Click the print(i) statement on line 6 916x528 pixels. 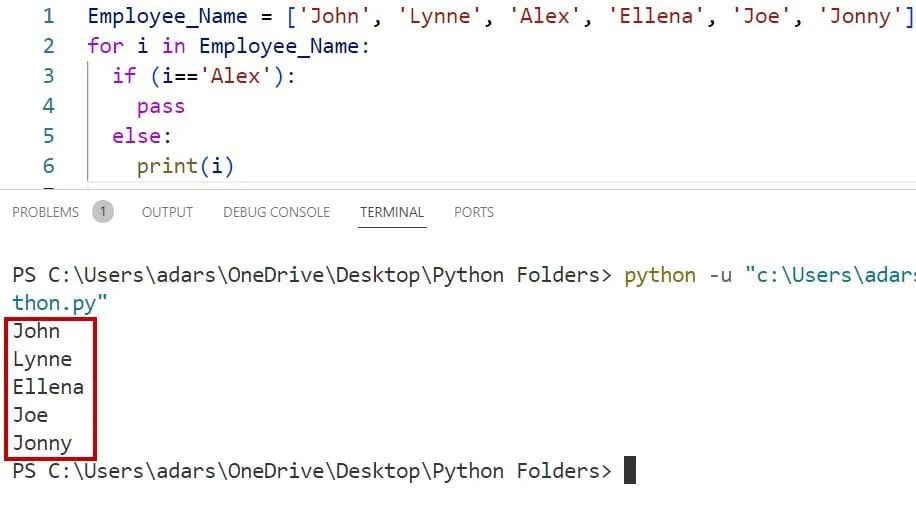pos(185,166)
